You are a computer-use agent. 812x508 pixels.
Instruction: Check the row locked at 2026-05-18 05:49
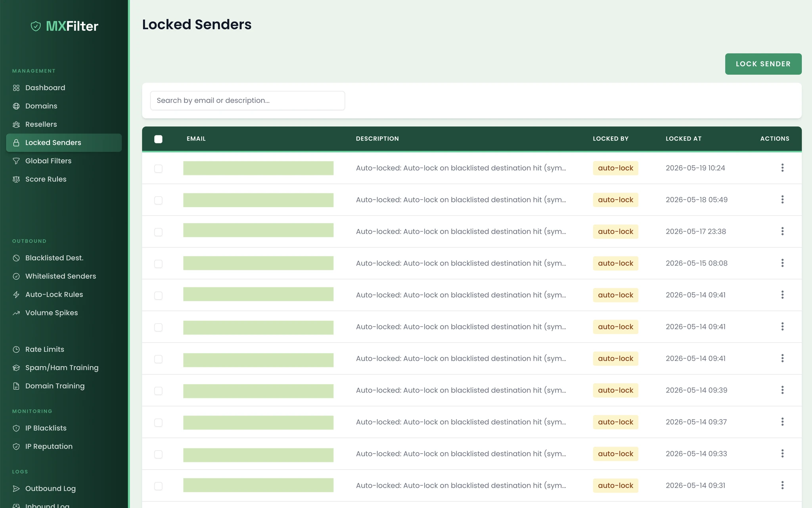click(158, 200)
